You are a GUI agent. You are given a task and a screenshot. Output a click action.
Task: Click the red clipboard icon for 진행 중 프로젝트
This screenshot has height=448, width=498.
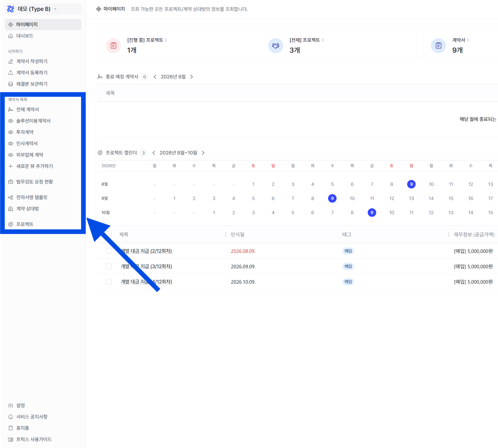114,46
